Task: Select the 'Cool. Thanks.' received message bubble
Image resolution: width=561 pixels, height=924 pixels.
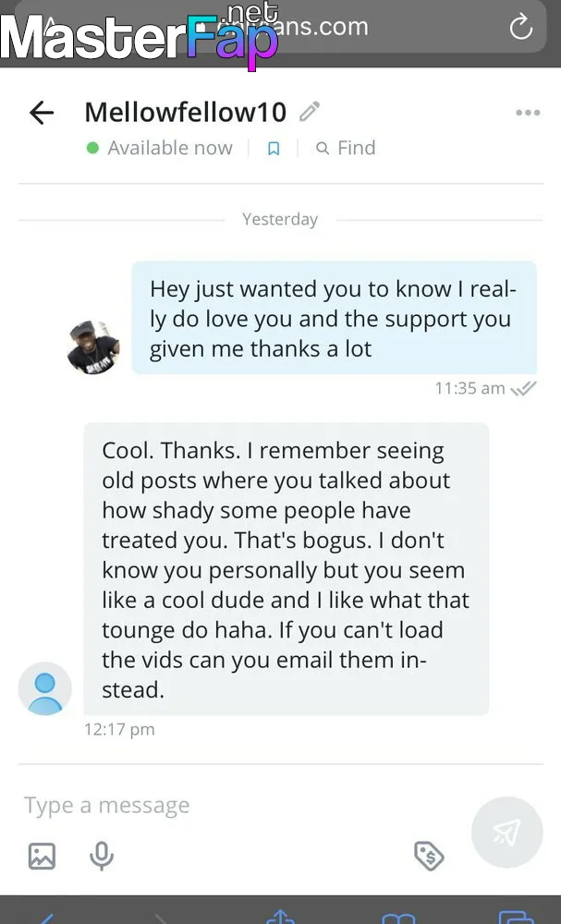Action: pyautogui.click(x=286, y=569)
